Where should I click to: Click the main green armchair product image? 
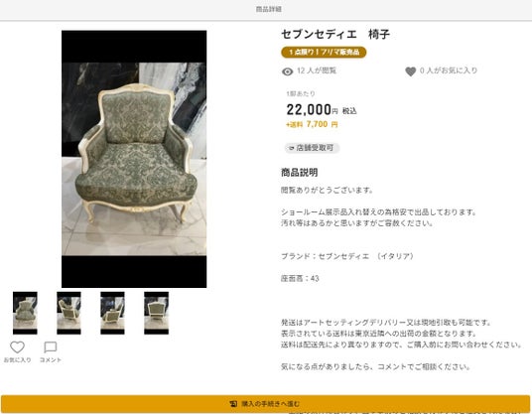134,159
